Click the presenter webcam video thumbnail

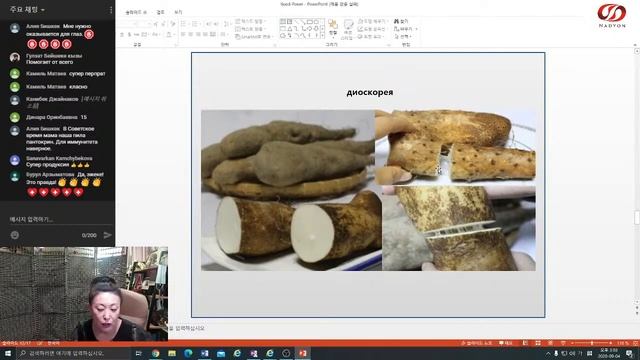pos(84,293)
